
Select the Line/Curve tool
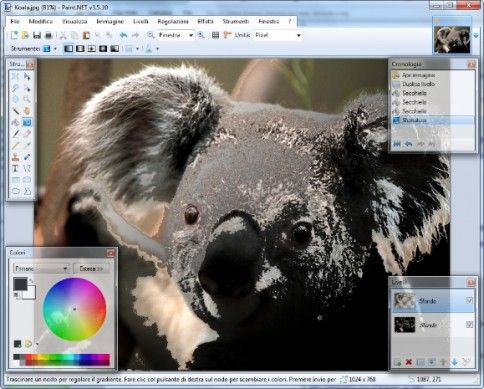pyautogui.click(x=27, y=168)
